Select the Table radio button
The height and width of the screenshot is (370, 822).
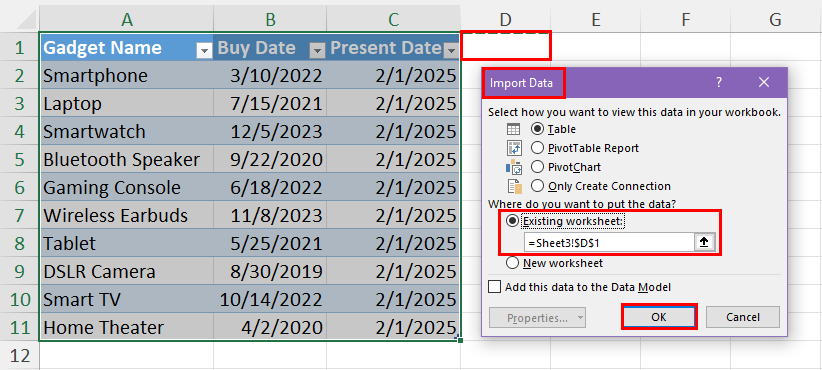click(537, 128)
